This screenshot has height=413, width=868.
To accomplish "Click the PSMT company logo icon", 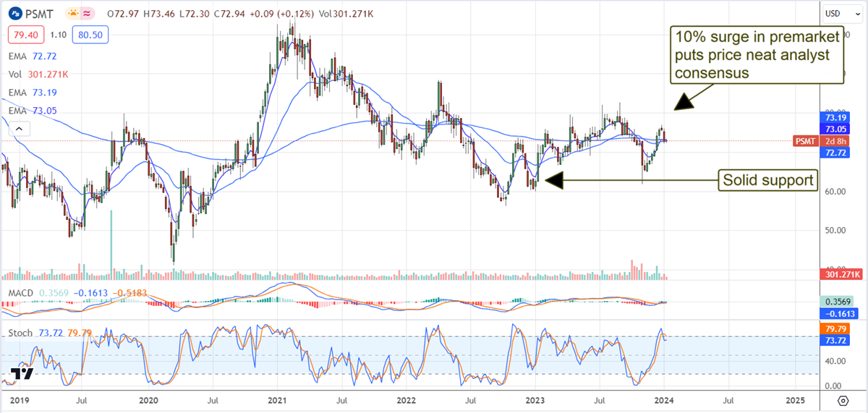I will point(16,13).
